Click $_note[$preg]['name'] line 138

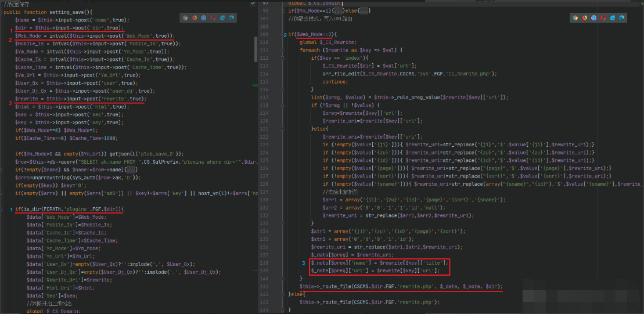click(x=380, y=263)
